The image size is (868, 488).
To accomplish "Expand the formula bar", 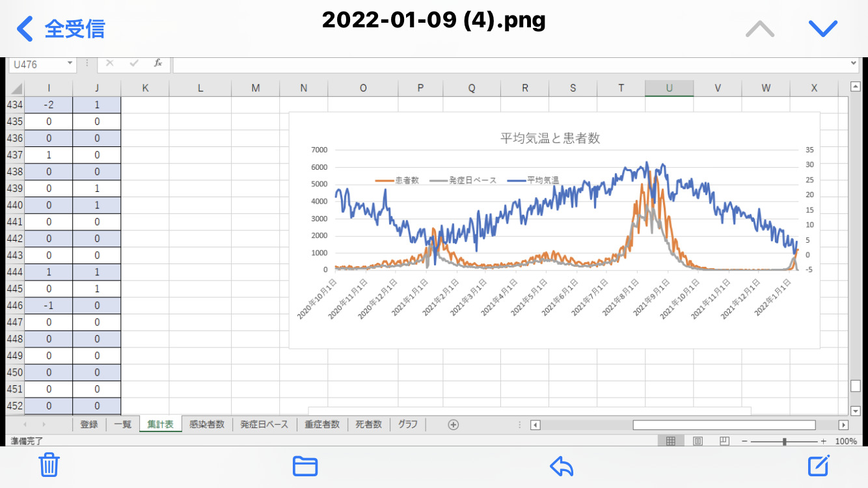I will (854, 64).
